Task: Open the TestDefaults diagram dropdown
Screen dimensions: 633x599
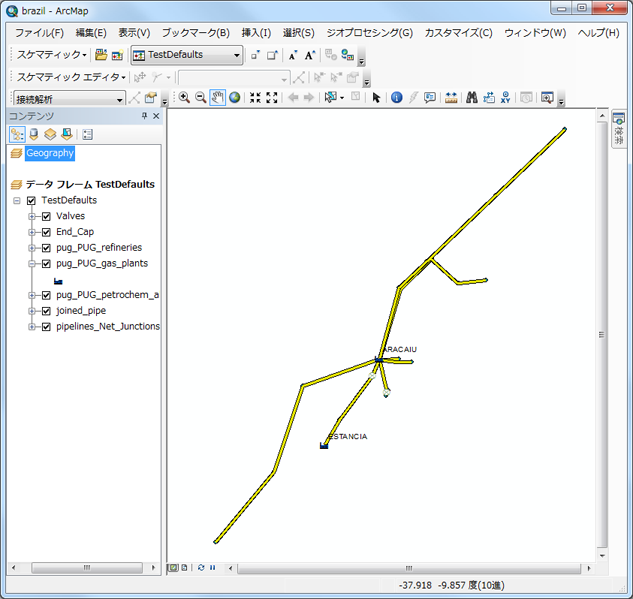Action: [237, 55]
